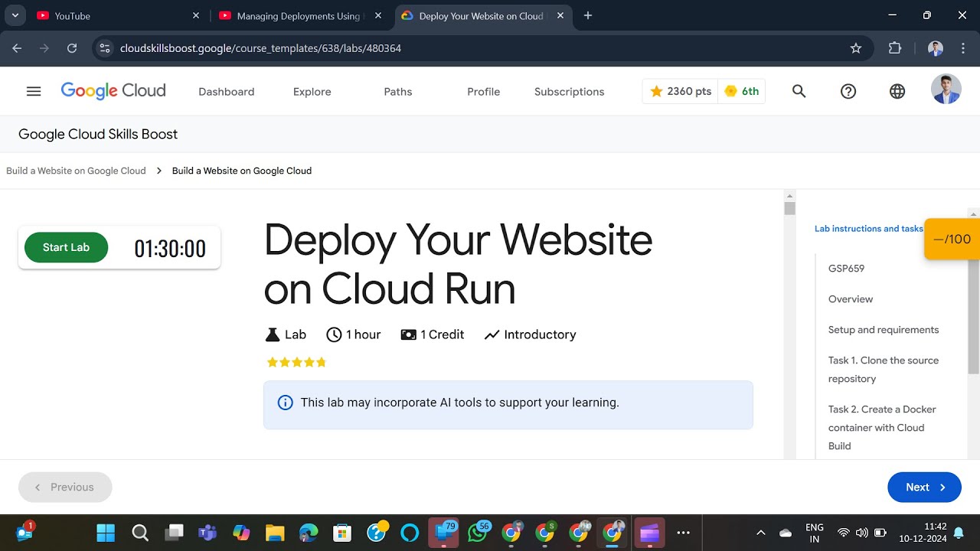This screenshot has width=980, height=551.
Task: Open the Windows Start menu
Action: [106, 533]
